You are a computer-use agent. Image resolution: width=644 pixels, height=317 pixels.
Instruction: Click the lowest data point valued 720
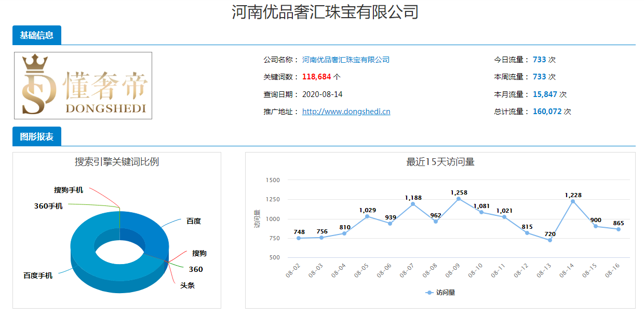[x=550, y=240]
